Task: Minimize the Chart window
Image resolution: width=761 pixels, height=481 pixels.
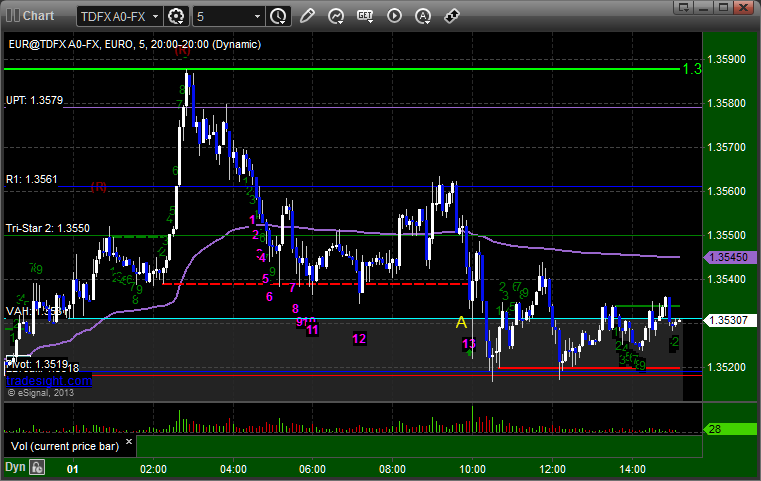Action: pyautogui.click(x=704, y=7)
